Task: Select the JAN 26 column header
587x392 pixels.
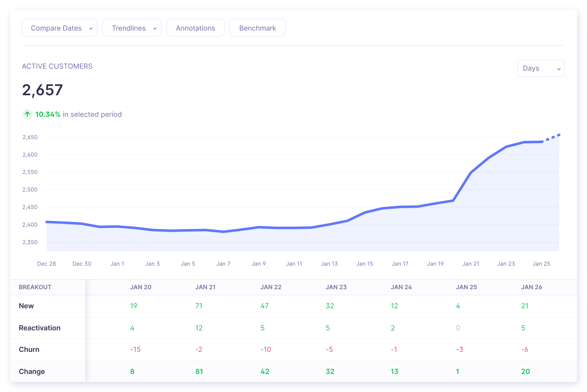Action: pyautogui.click(x=531, y=287)
